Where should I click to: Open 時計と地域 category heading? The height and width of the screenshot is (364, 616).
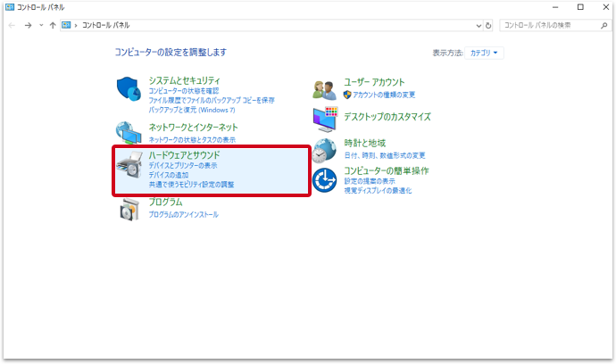point(365,143)
